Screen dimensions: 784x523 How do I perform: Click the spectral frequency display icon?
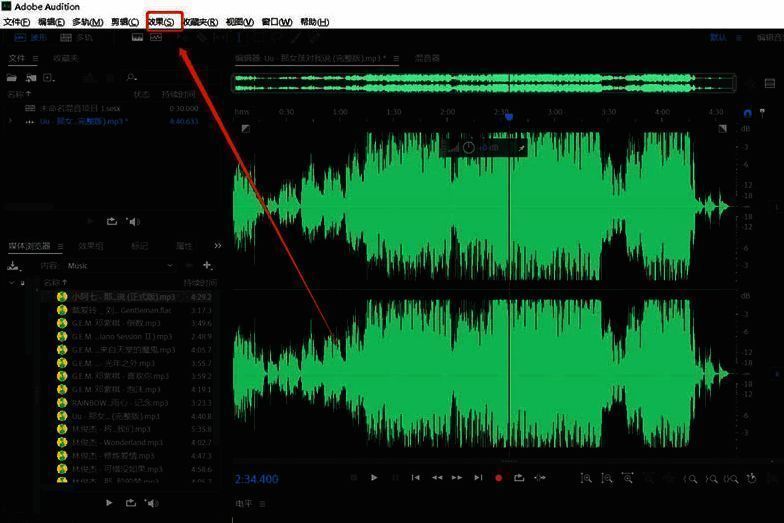point(156,38)
